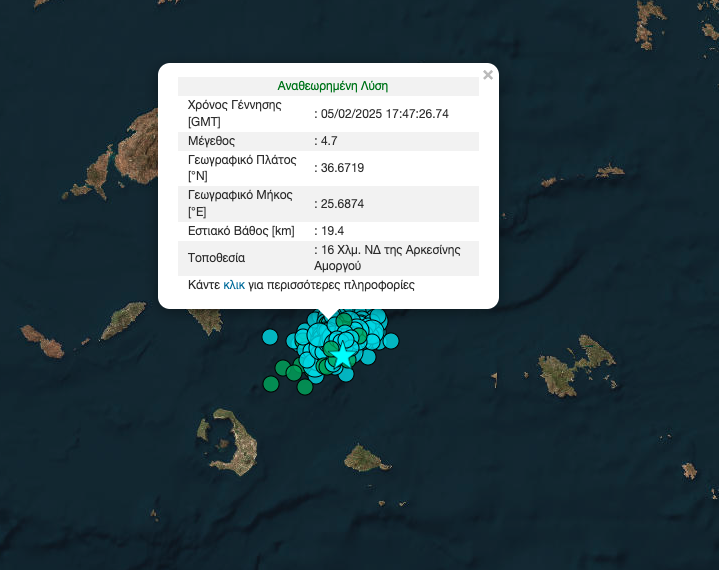Select the cyan circle directly below the star
The height and width of the screenshot is (570, 719).
(346, 375)
